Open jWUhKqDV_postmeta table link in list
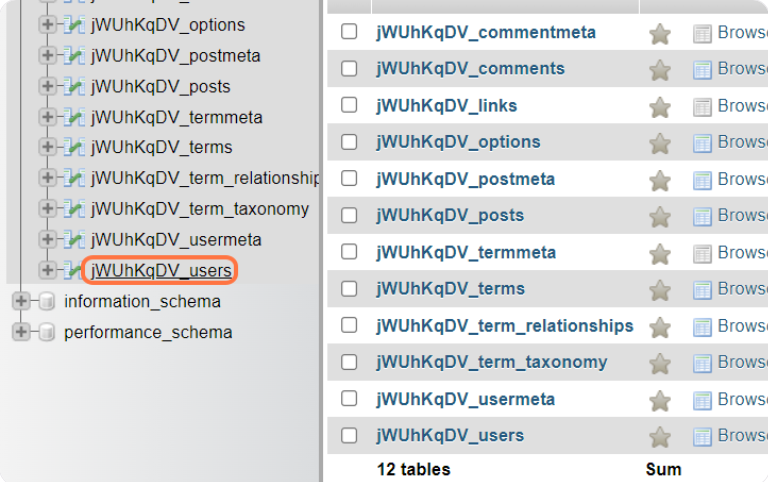 click(465, 179)
